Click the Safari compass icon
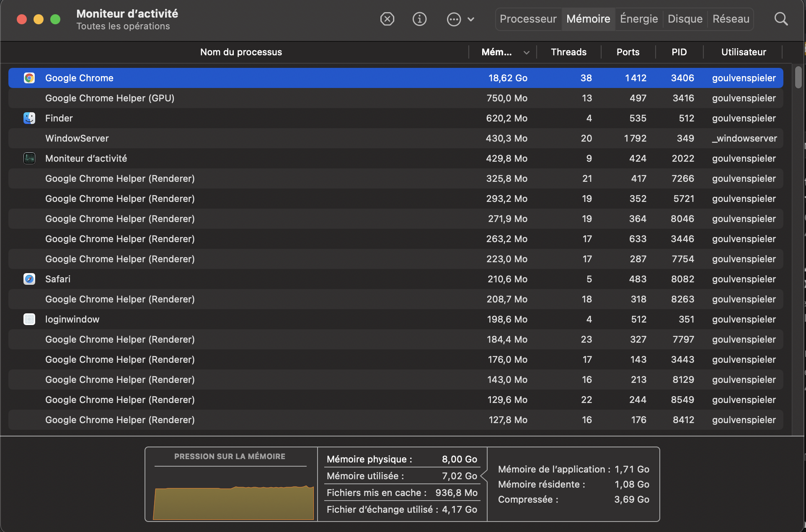The image size is (806, 532). (29, 279)
